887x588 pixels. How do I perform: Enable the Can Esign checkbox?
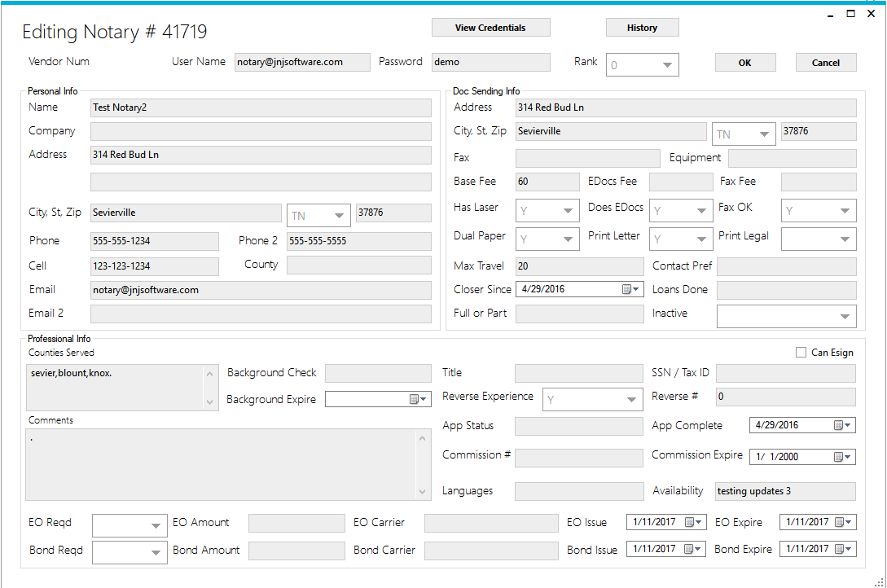pyautogui.click(x=801, y=353)
